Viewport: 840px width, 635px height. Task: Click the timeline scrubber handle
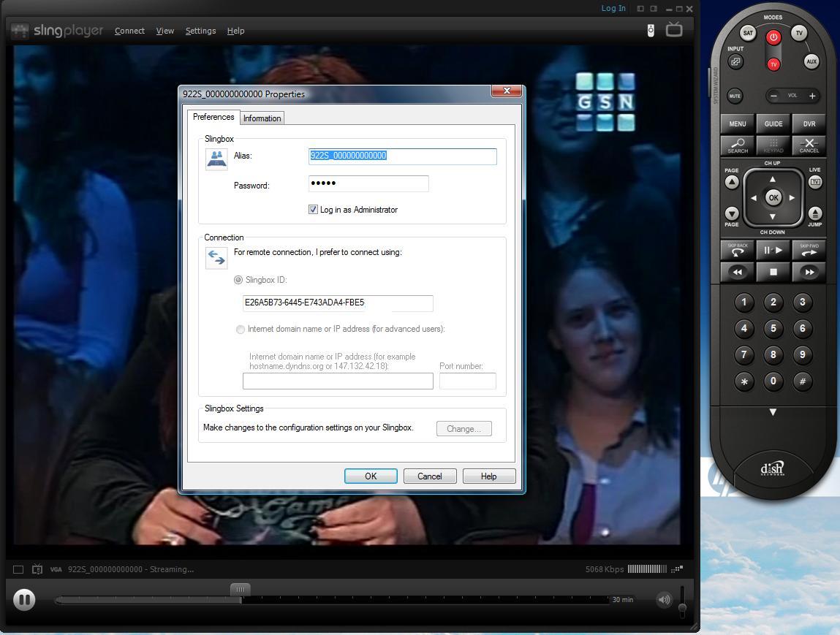coord(240,590)
